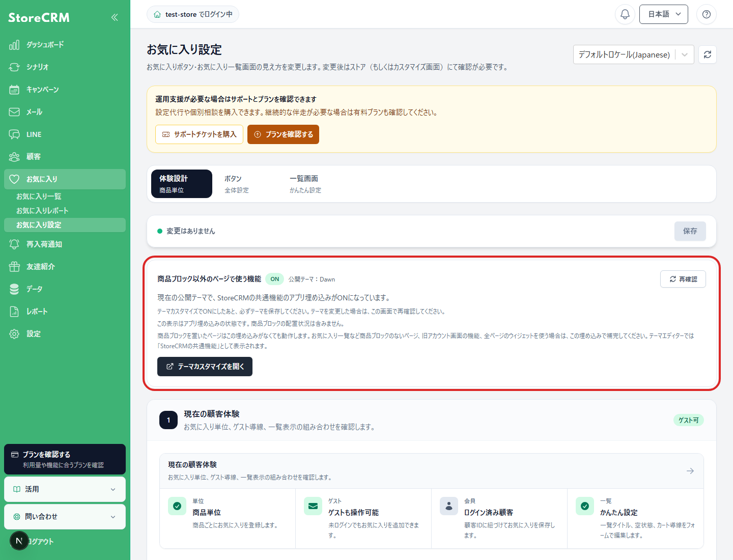Click the 顧客 people icon in sidebar

(x=14, y=157)
